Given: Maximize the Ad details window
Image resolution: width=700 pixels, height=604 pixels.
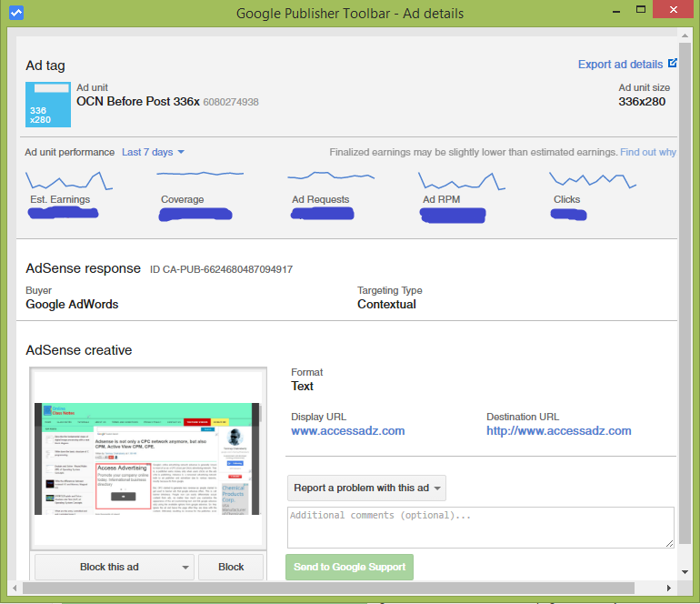Looking at the screenshot, I should [x=641, y=10].
